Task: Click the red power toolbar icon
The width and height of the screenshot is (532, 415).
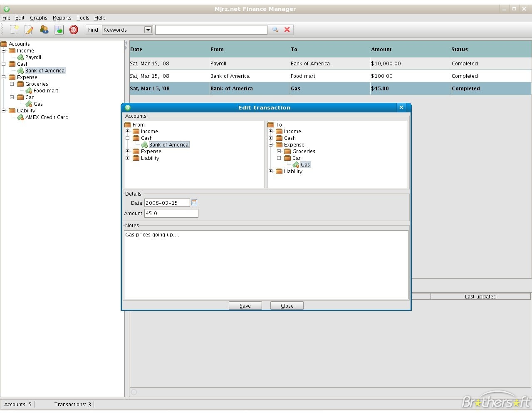Action: coord(74,30)
